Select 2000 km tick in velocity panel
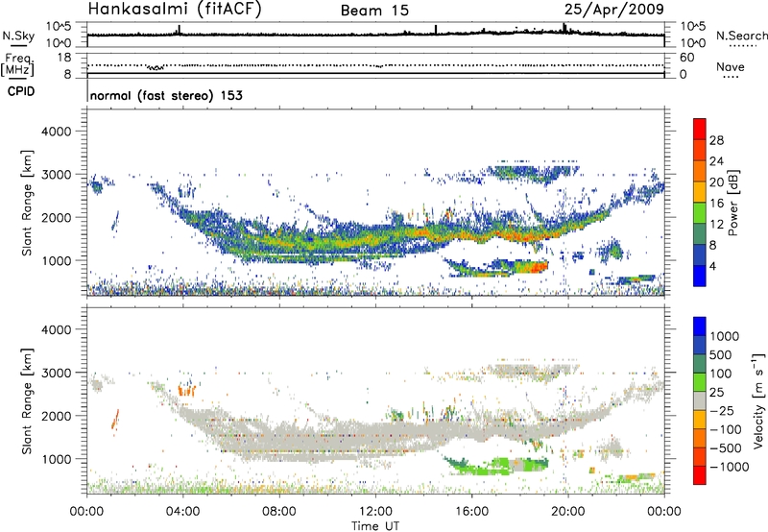The width and height of the screenshot is (768, 532). [56, 416]
